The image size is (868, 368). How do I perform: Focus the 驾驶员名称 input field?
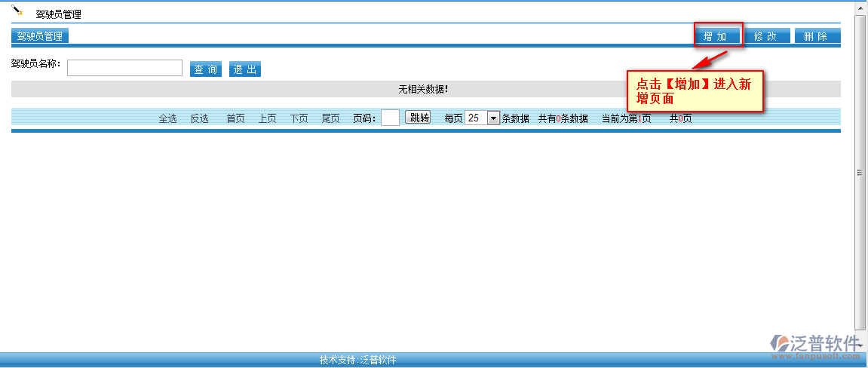coord(124,68)
